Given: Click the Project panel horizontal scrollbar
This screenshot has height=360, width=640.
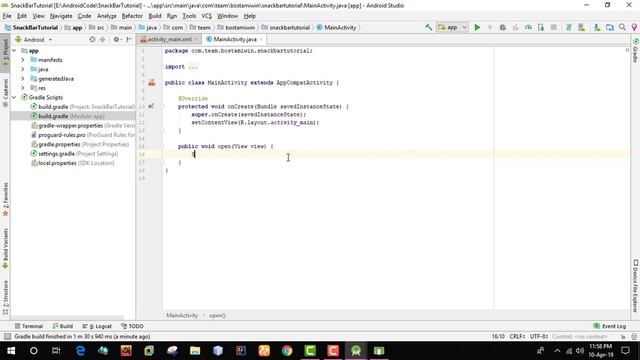Looking at the screenshot, I should tap(67, 317).
